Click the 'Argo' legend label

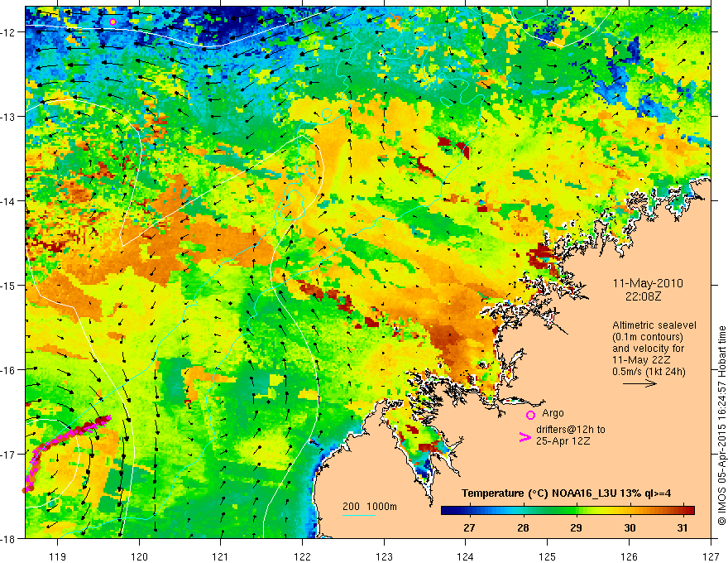(x=553, y=413)
